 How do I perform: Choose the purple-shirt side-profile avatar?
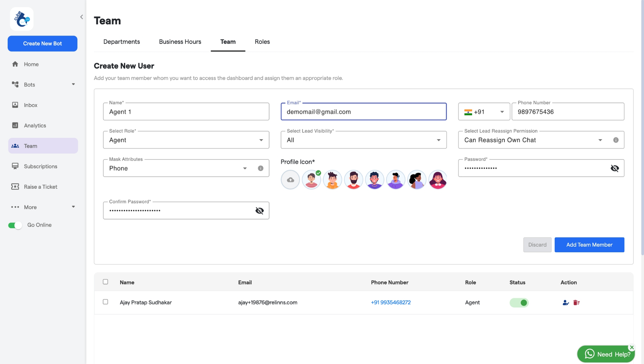click(395, 180)
